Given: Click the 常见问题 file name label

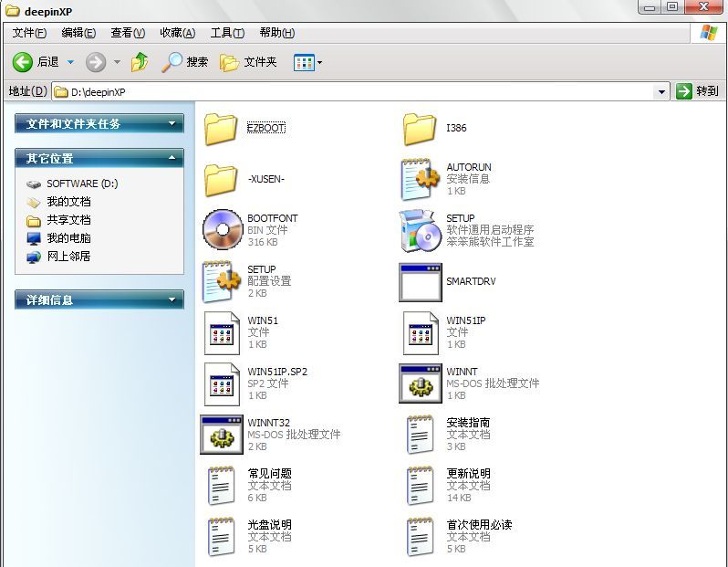Looking at the screenshot, I should tap(269, 474).
